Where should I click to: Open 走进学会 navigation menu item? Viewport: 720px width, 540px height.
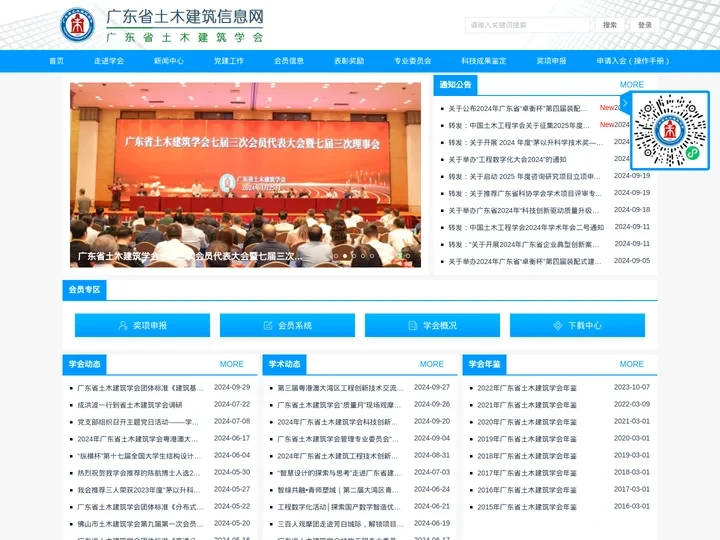tap(109, 61)
